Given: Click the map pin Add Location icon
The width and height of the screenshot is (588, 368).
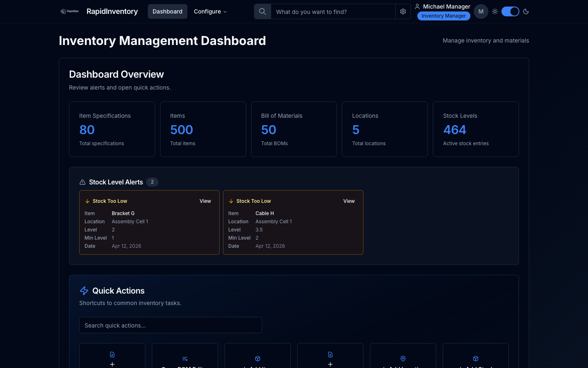Looking at the screenshot, I should click(403, 359).
